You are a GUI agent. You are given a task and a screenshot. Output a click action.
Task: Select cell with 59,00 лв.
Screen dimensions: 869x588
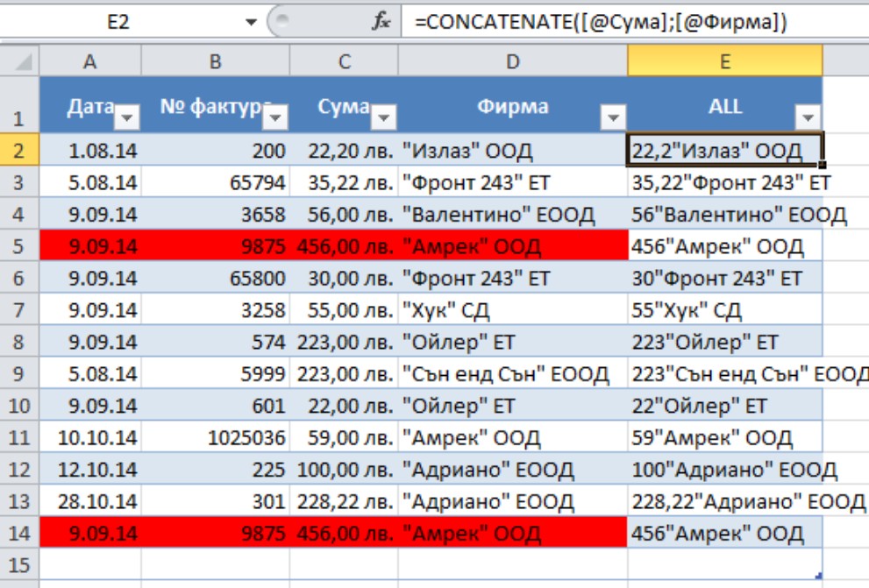coord(344,437)
